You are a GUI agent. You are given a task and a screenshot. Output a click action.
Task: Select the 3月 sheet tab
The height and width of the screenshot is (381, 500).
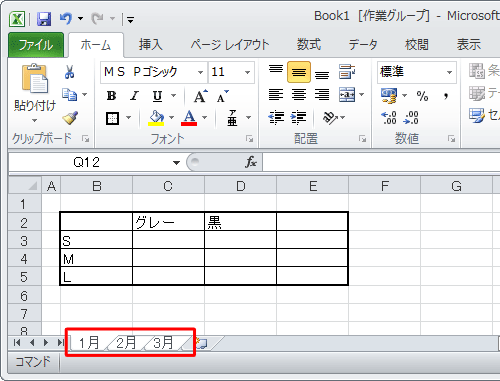click(163, 343)
